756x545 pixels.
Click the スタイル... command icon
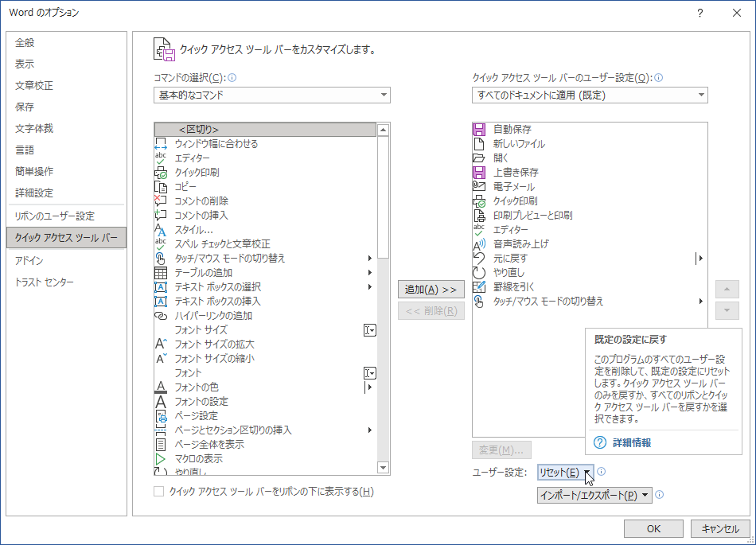(x=161, y=230)
